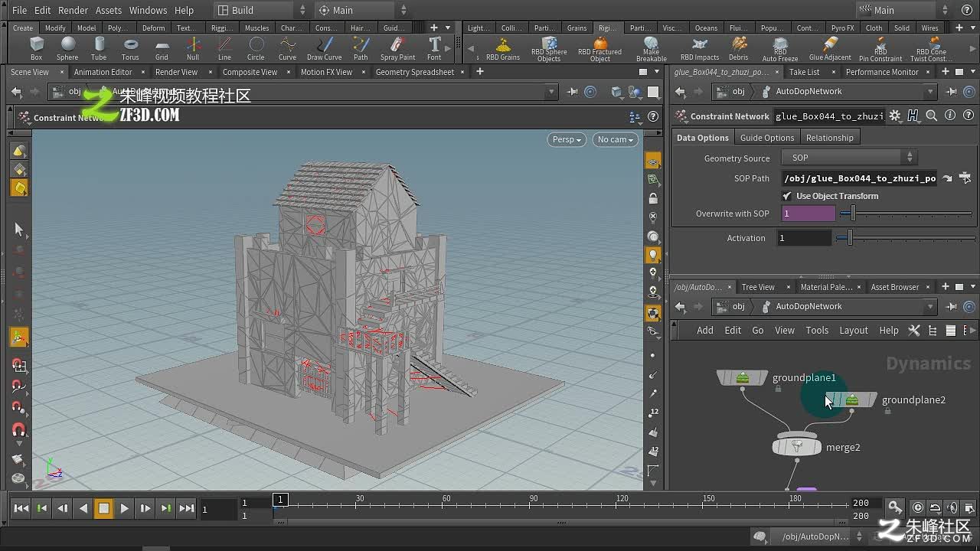This screenshot has width=980, height=551.
Task: Select the Curve shelf tool
Action: [287, 48]
